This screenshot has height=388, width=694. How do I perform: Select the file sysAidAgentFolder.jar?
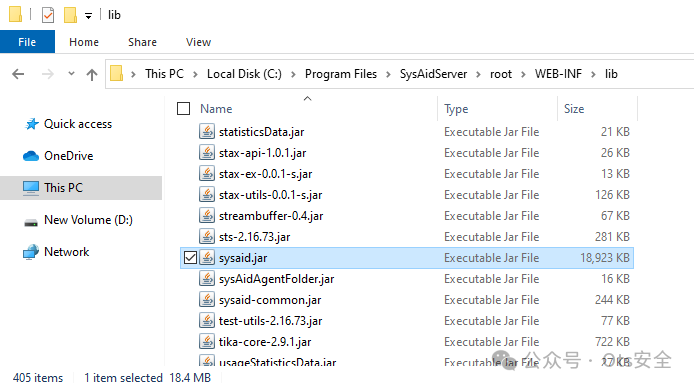coord(277,279)
